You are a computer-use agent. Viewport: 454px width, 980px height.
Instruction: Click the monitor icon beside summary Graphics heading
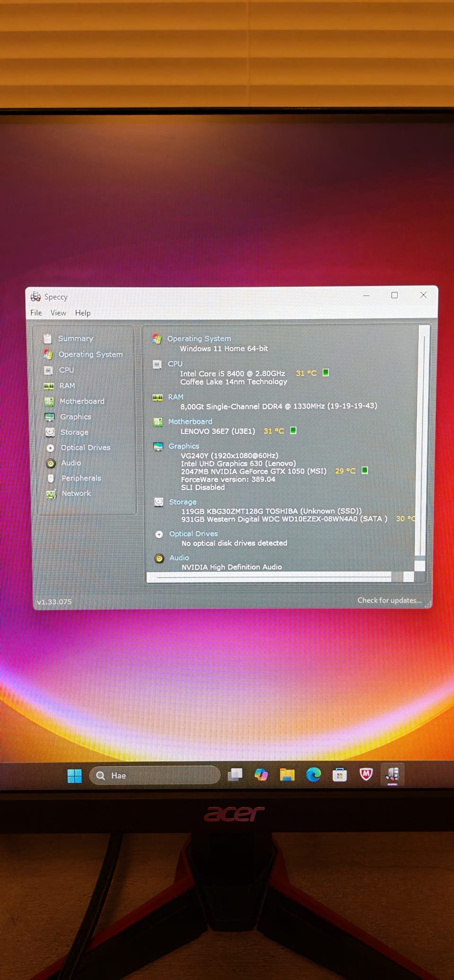(x=158, y=447)
